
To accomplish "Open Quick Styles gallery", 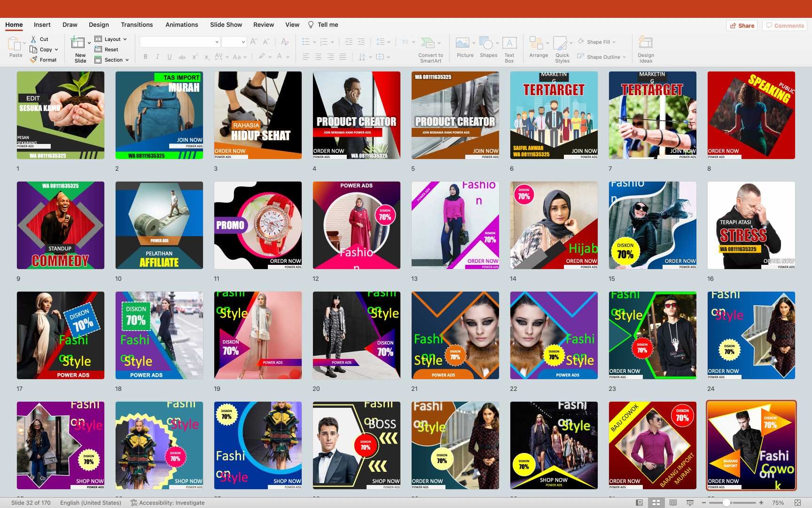I will click(561, 43).
